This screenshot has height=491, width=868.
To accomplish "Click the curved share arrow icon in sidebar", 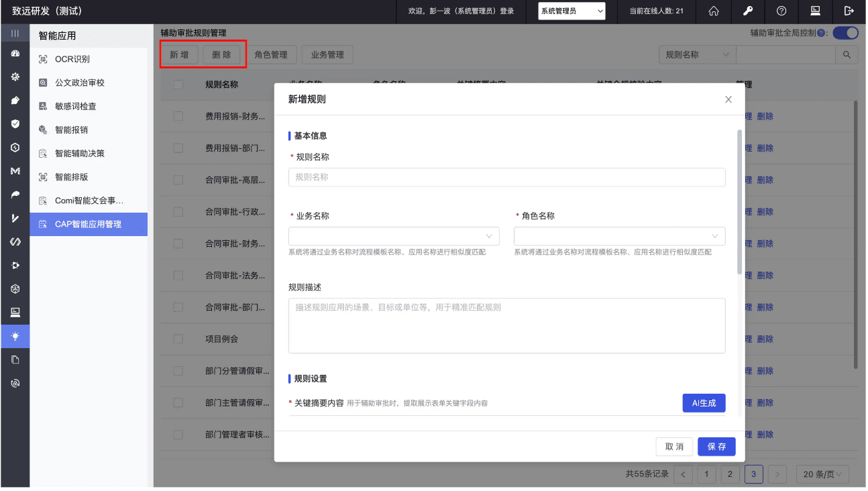I will click(15, 195).
